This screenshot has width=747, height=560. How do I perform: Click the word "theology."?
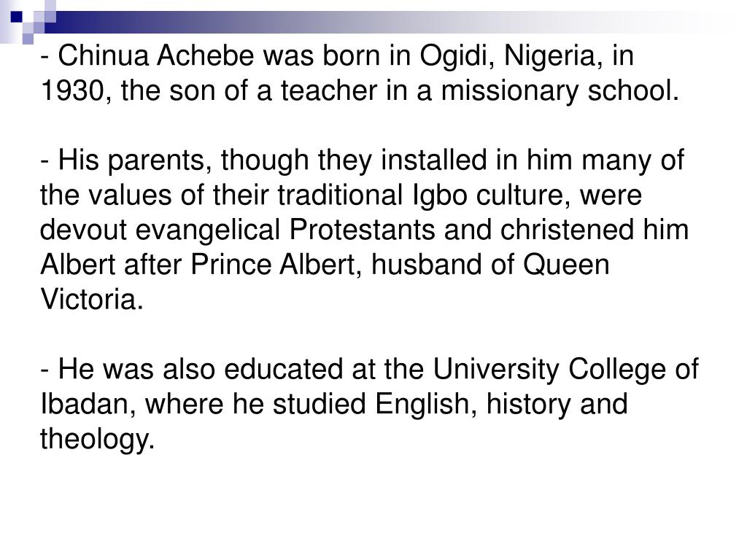98,440
